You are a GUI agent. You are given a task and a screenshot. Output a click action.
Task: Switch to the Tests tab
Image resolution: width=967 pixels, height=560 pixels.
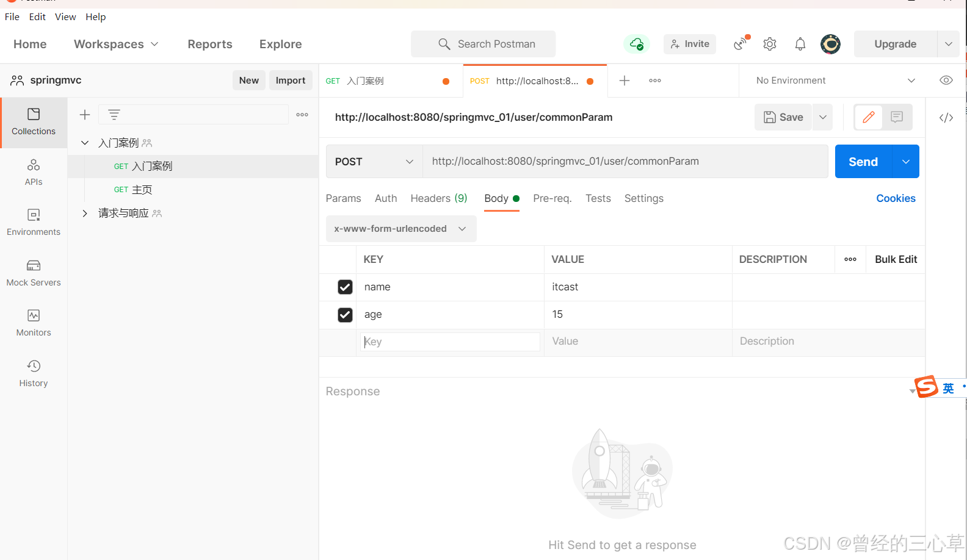click(x=598, y=198)
